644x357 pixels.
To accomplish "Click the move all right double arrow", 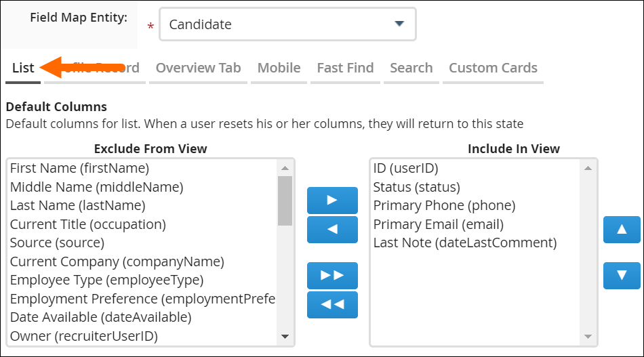I will pyautogui.click(x=332, y=275).
